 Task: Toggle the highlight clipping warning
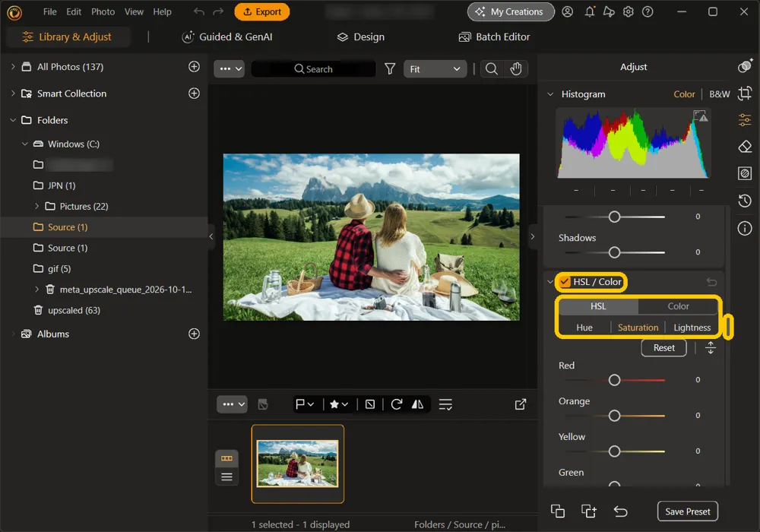700,116
